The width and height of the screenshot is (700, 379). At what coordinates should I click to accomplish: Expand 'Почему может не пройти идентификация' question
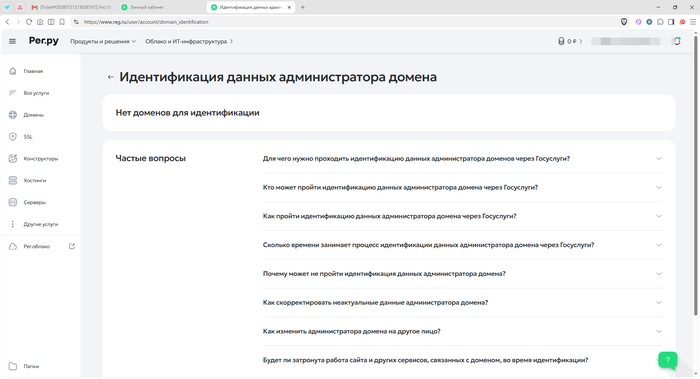point(462,274)
